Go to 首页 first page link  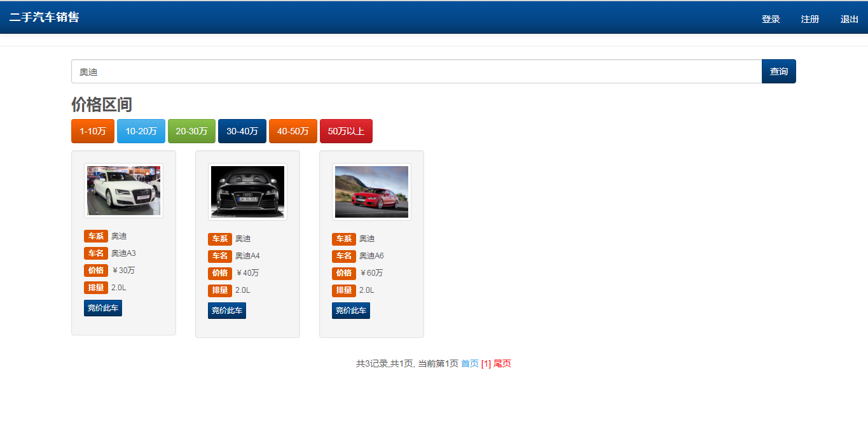coord(470,363)
